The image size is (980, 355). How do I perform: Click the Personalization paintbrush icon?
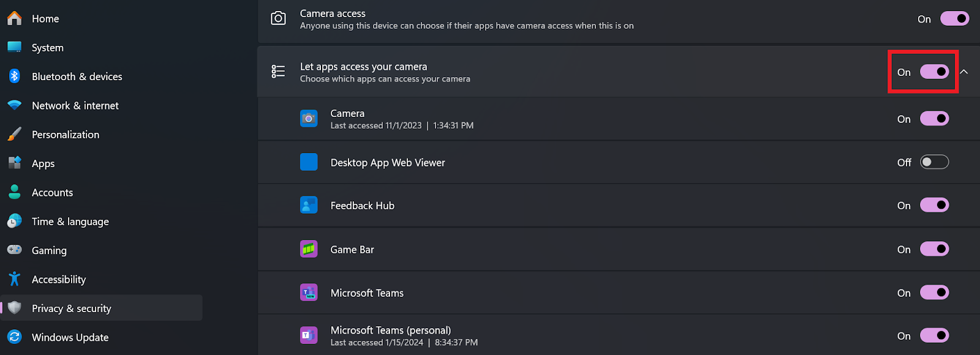15,134
